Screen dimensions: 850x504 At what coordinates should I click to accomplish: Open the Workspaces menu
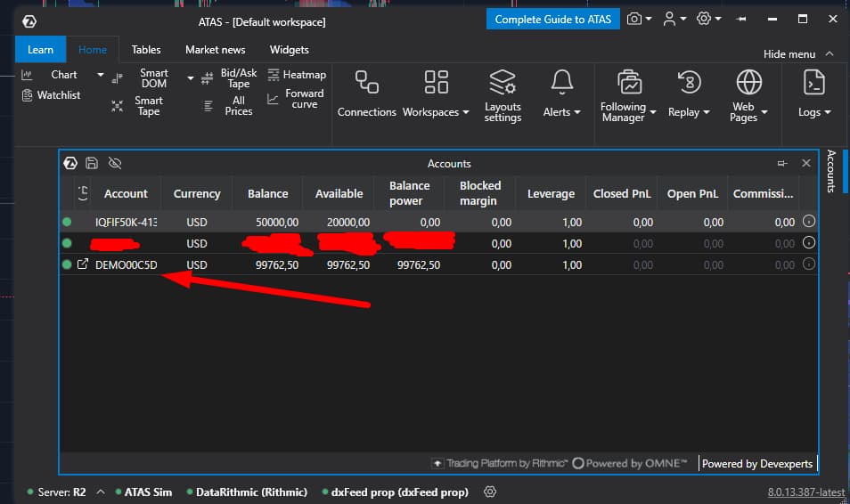pyautogui.click(x=436, y=93)
